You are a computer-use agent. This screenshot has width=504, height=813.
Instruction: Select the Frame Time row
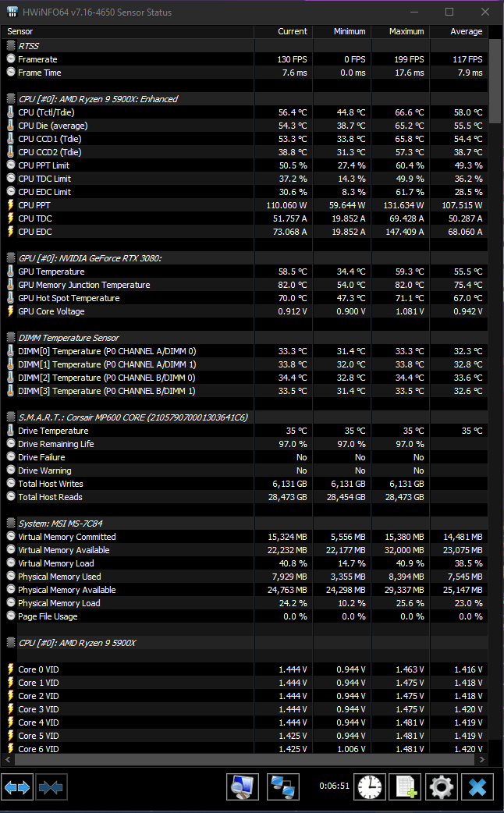click(x=245, y=73)
